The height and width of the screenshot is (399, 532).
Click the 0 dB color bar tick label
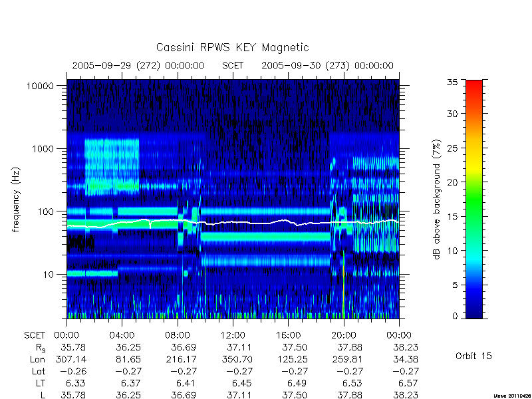pyautogui.click(x=455, y=316)
